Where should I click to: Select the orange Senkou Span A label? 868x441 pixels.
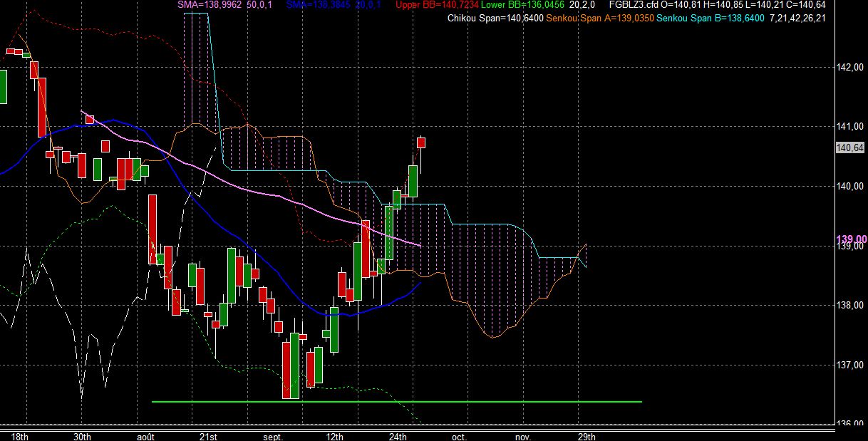[601, 18]
